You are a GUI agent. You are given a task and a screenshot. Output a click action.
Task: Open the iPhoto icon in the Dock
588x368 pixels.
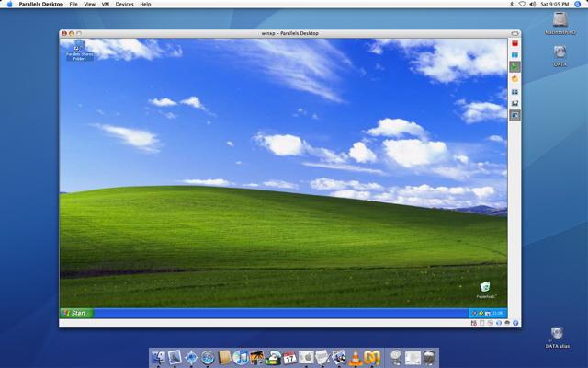(257, 358)
